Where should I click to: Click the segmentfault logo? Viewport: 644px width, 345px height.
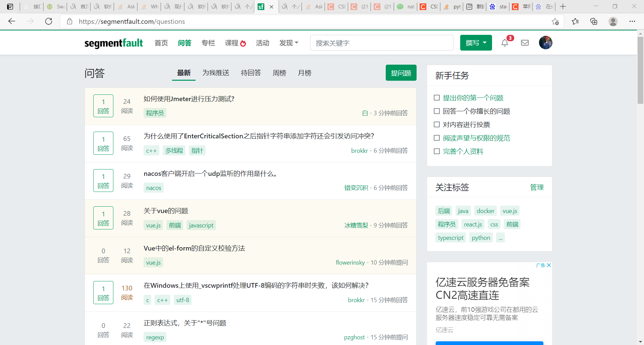pos(114,43)
